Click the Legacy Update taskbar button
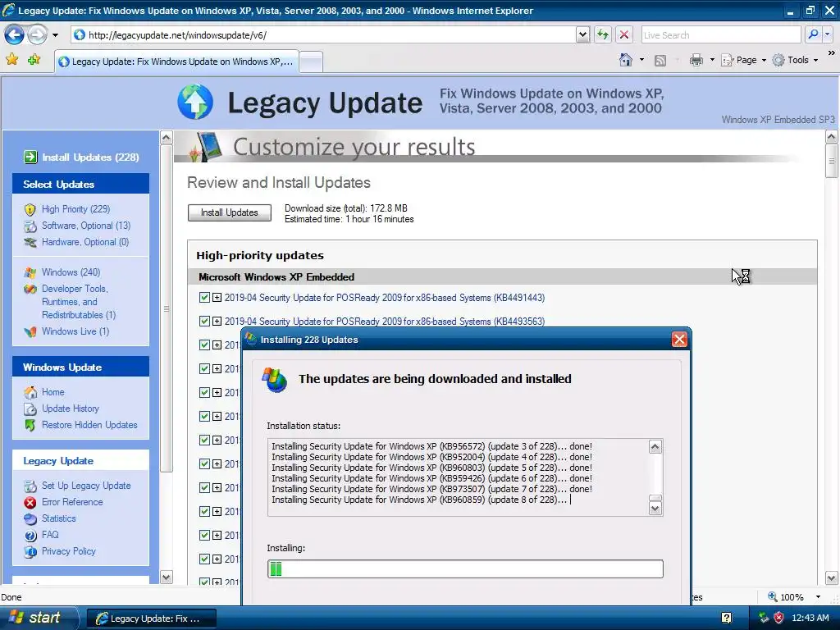Viewport: 840px width, 630px height. [151, 619]
